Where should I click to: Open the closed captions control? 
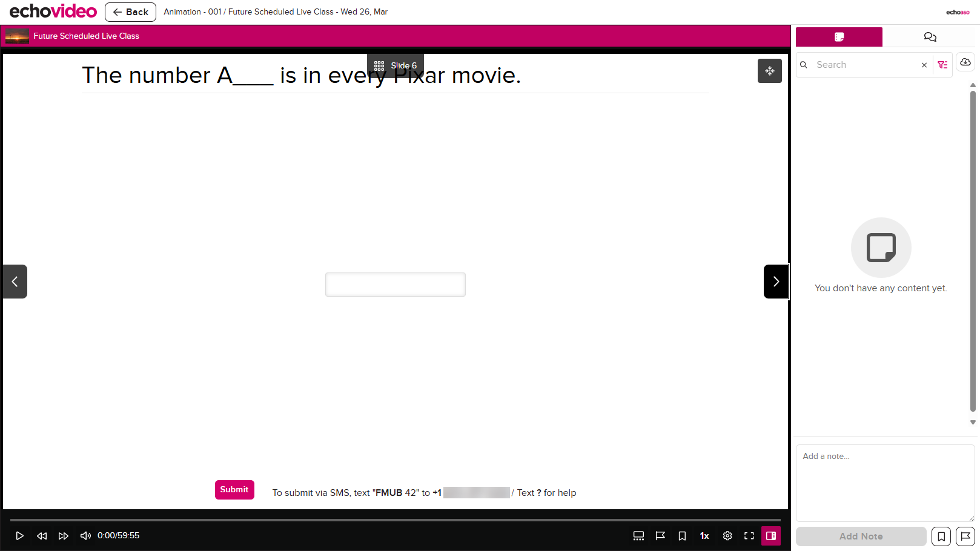638,536
